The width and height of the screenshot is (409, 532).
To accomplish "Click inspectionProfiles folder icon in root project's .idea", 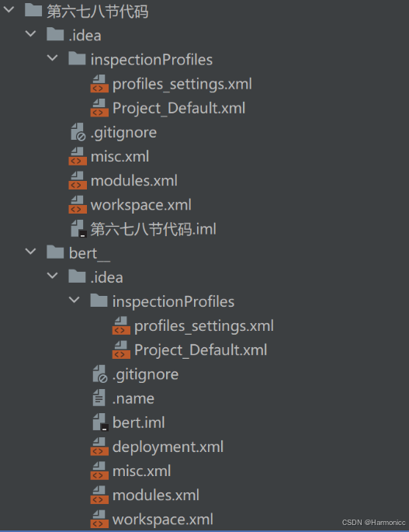I will tap(77, 58).
